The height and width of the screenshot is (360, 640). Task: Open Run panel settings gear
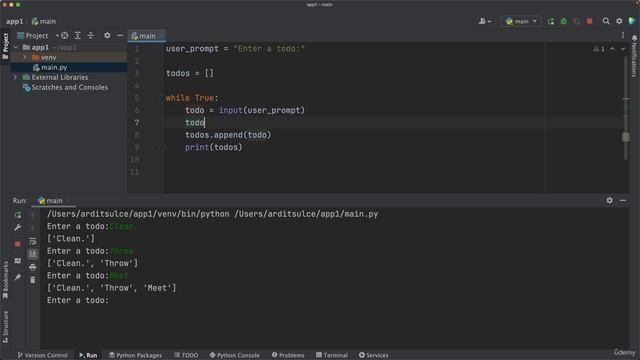coord(609,200)
